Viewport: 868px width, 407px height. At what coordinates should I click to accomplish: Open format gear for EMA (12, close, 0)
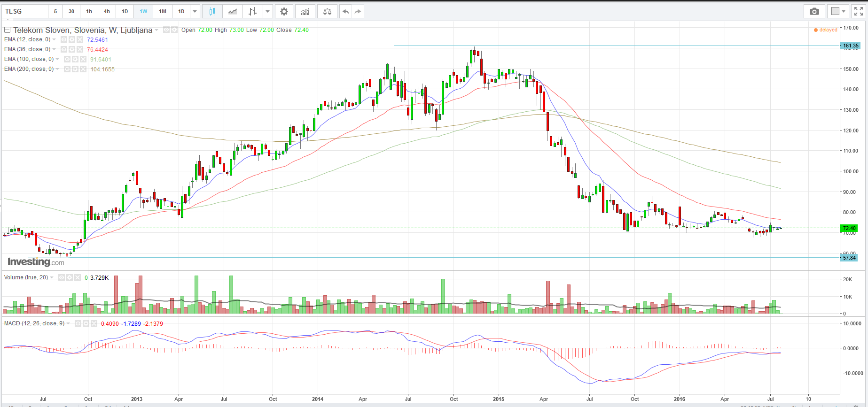72,39
